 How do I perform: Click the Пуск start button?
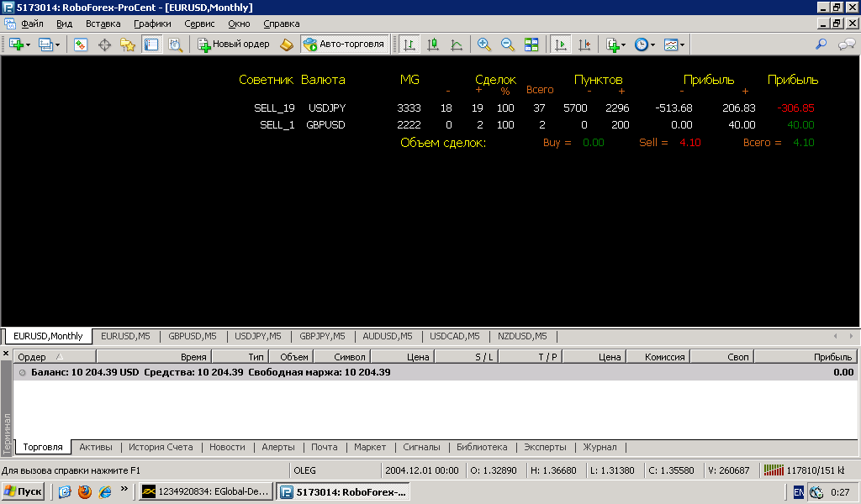pos(23,491)
